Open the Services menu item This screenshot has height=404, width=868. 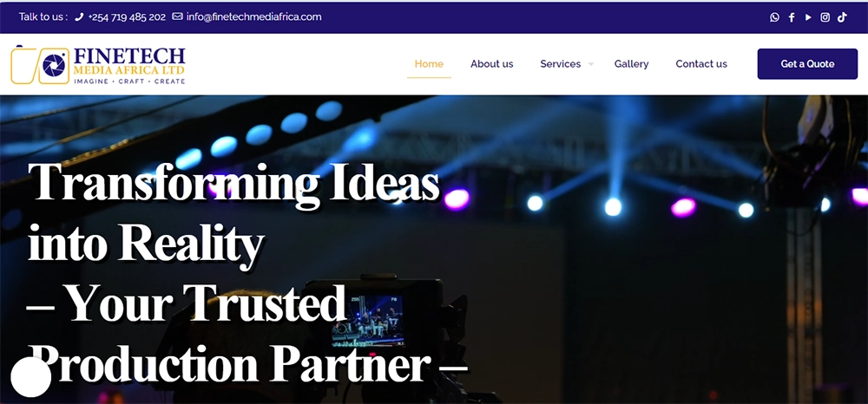coord(560,63)
